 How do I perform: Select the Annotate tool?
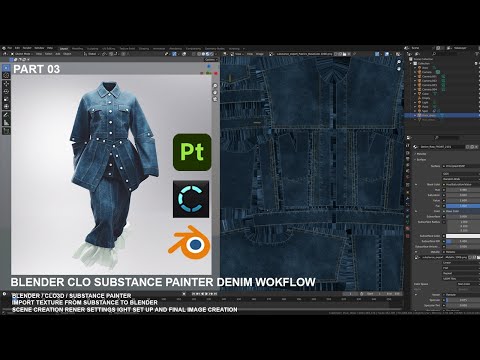[x=6, y=115]
